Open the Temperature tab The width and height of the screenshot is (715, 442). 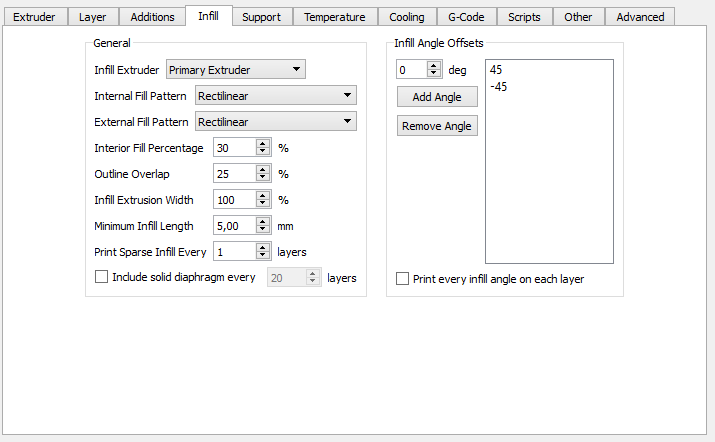point(334,17)
